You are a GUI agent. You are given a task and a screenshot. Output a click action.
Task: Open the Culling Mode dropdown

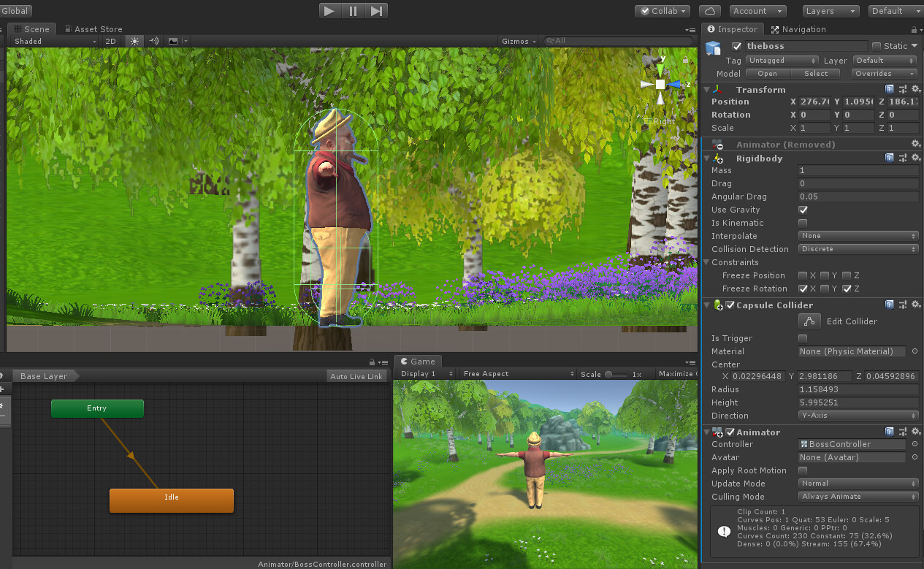tap(858, 497)
